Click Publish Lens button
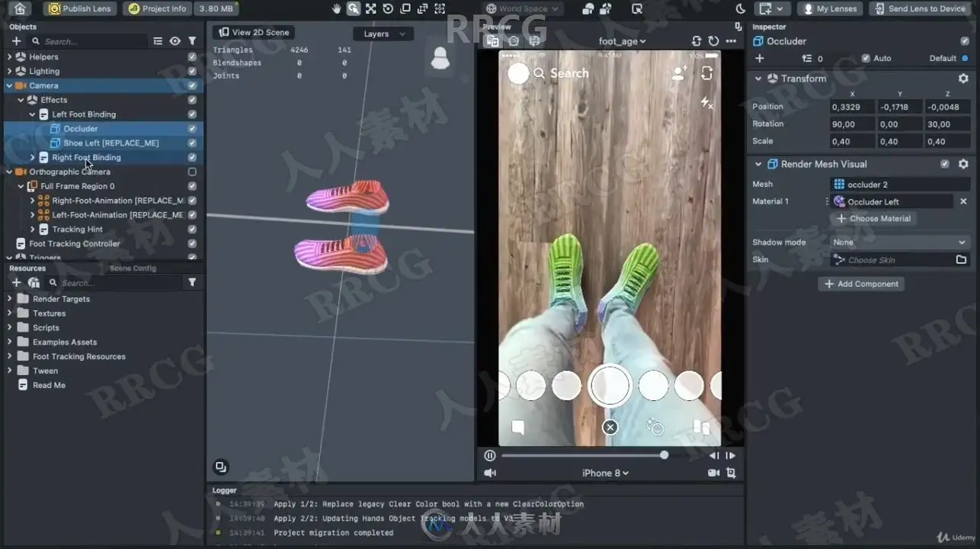 tap(81, 8)
